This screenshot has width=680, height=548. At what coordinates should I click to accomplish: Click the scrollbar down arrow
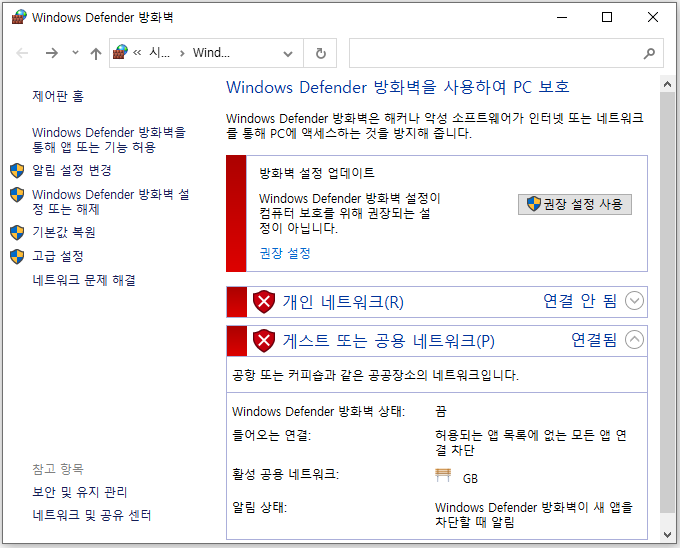click(x=667, y=535)
